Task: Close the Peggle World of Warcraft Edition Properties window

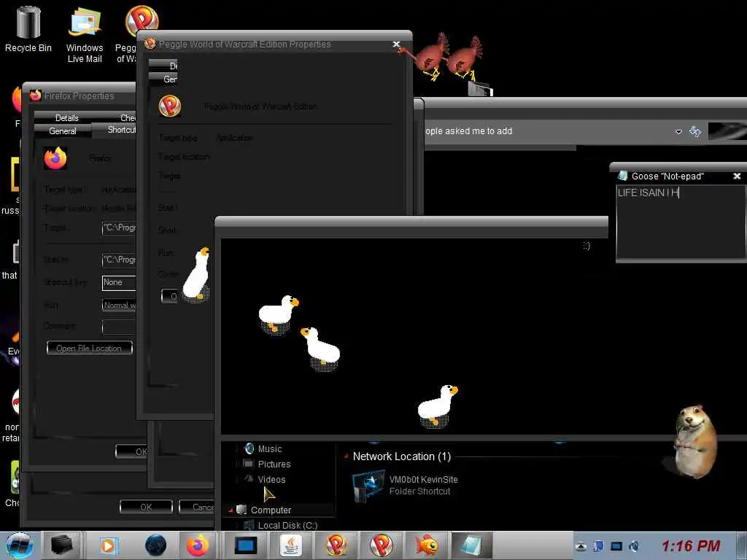Action: coord(396,44)
